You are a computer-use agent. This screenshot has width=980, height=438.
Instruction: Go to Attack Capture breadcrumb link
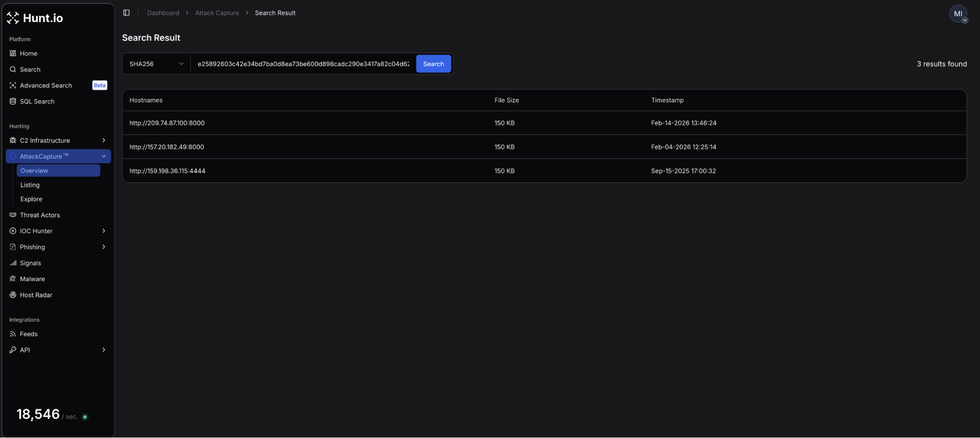tap(217, 13)
